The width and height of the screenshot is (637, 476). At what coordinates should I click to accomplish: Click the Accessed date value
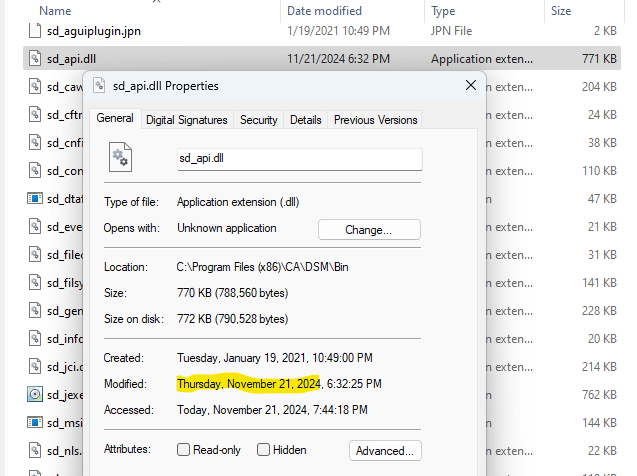(x=272, y=410)
